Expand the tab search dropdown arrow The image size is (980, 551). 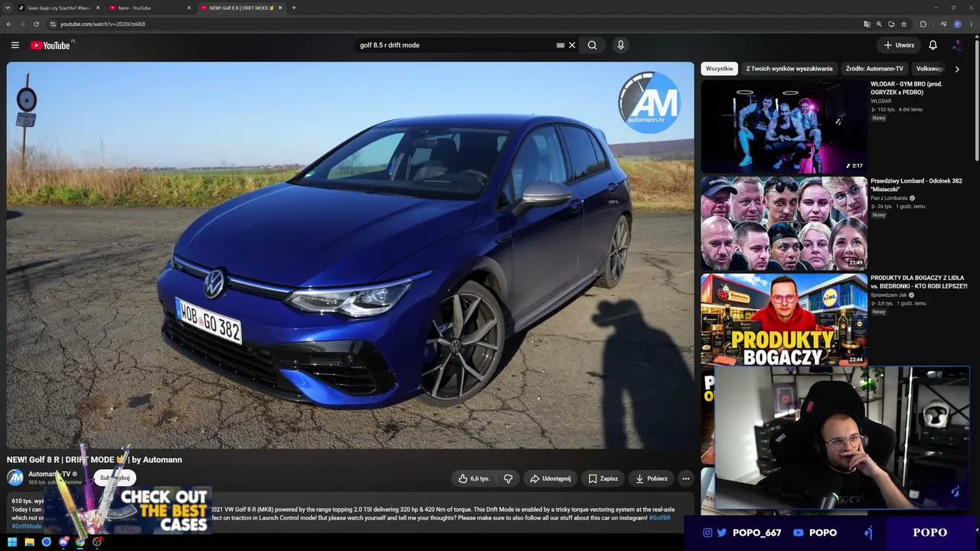click(8, 8)
